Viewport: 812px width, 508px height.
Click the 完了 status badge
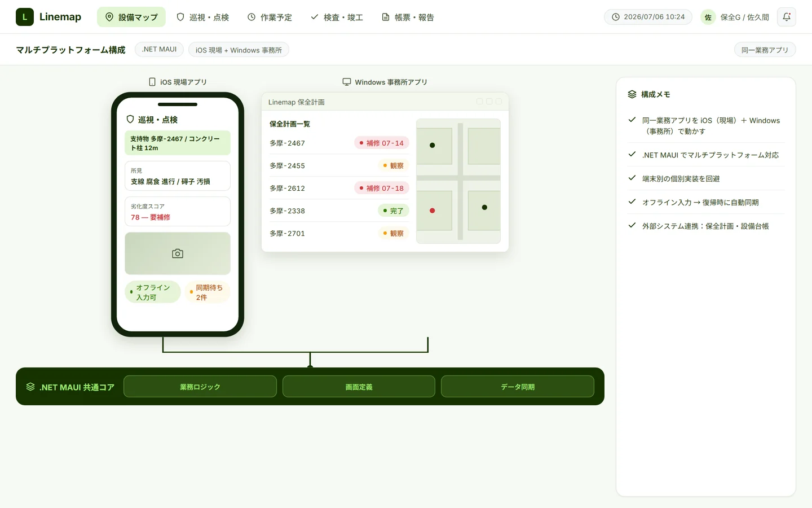(393, 211)
